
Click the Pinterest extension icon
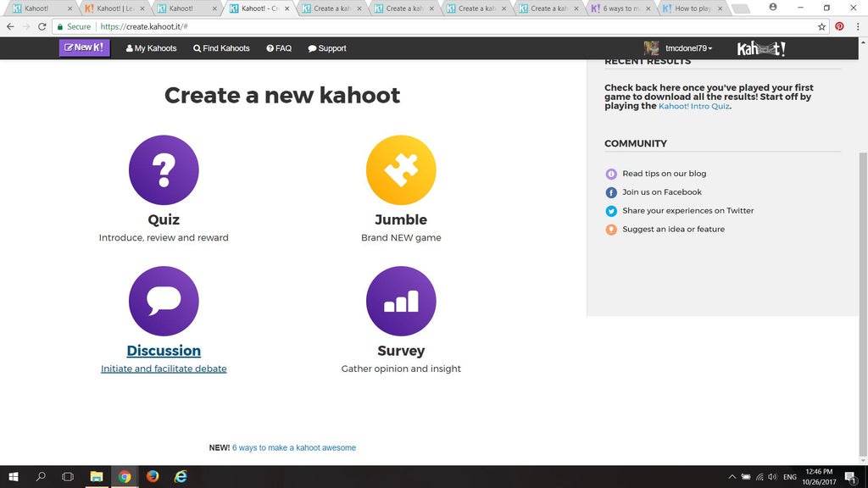click(839, 26)
